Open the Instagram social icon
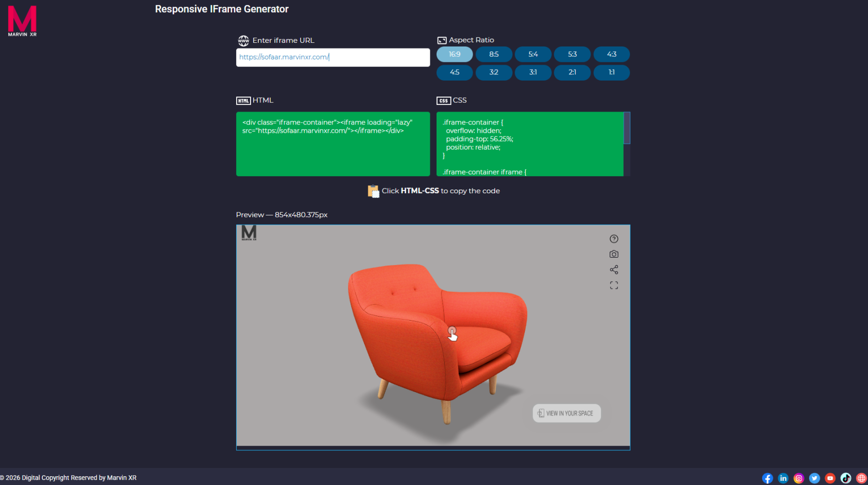 799,478
